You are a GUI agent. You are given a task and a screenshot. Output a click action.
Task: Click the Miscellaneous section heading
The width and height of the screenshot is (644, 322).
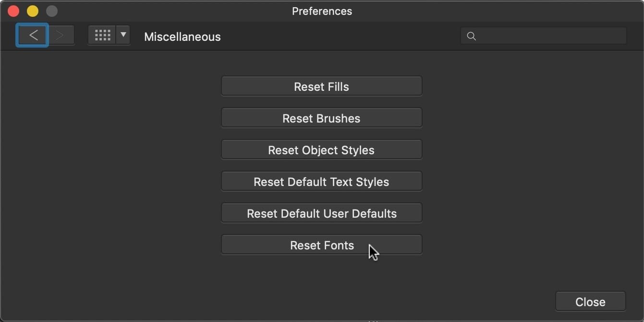182,37
